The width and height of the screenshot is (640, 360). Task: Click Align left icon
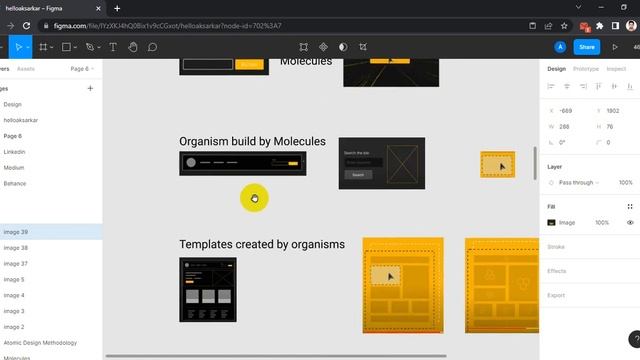(x=551, y=86)
